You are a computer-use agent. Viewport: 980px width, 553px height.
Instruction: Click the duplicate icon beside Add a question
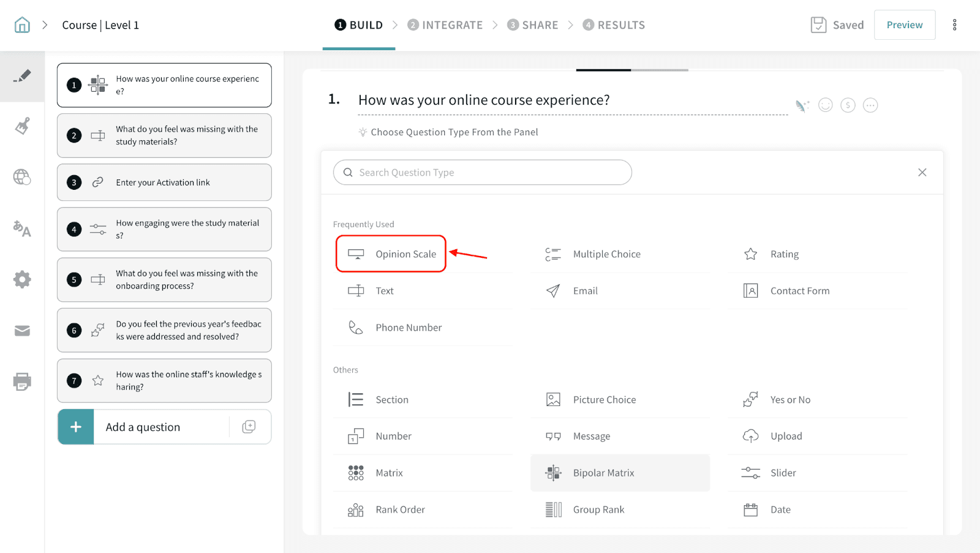point(249,427)
